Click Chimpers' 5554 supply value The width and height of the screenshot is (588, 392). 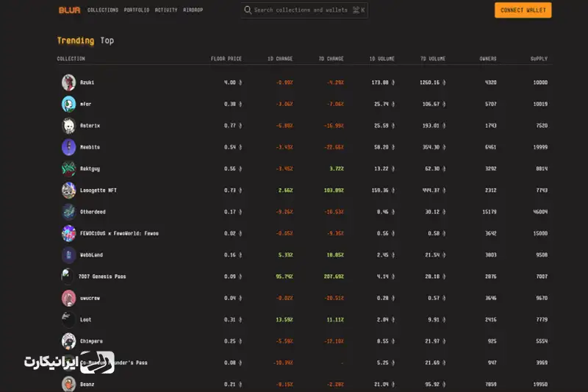[542, 341]
